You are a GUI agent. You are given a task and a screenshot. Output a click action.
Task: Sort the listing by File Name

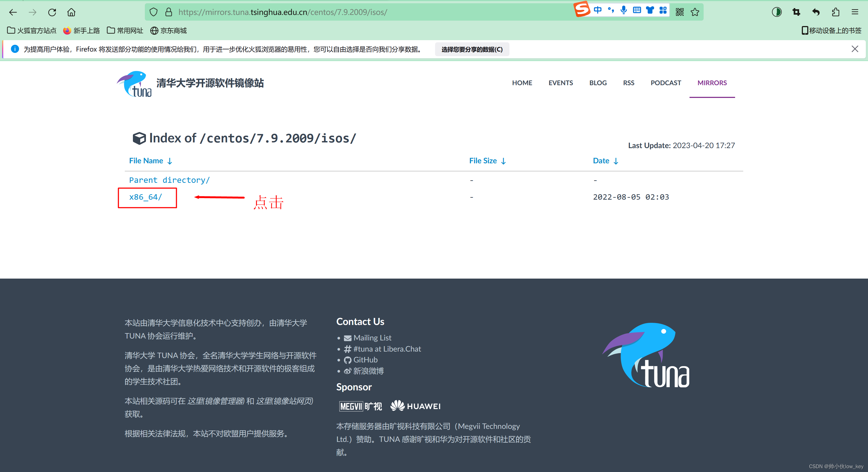click(151, 161)
